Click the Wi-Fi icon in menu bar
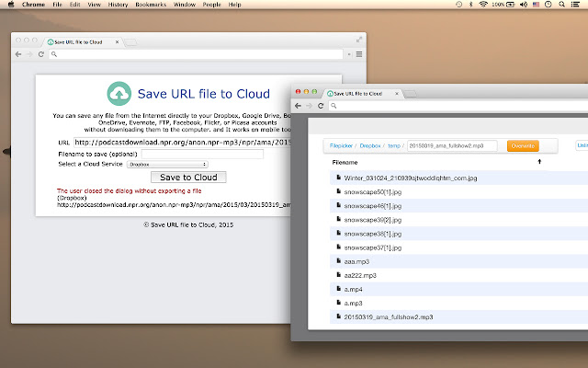The width and height of the screenshot is (588, 368). [x=485, y=5]
